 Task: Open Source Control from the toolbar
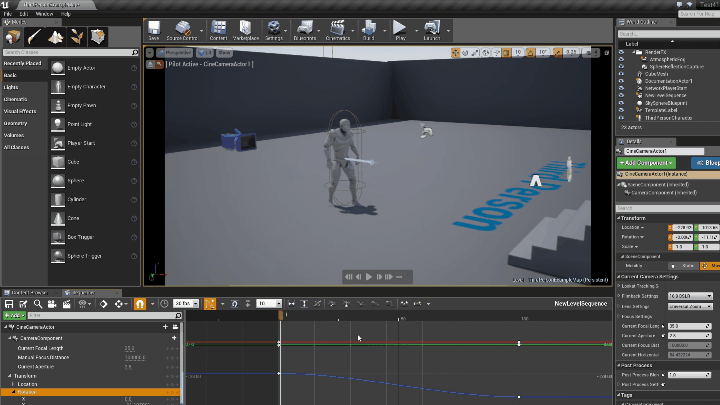[x=182, y=30]
